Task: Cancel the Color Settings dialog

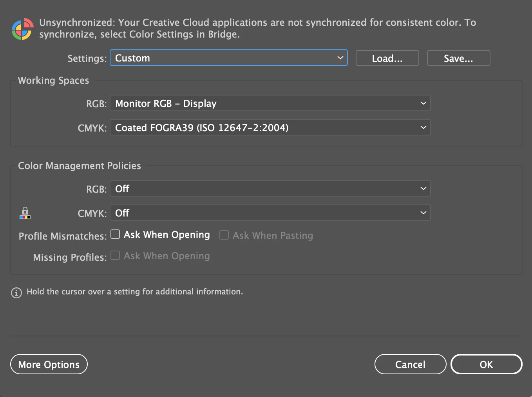Action: (x=411, y=364)
